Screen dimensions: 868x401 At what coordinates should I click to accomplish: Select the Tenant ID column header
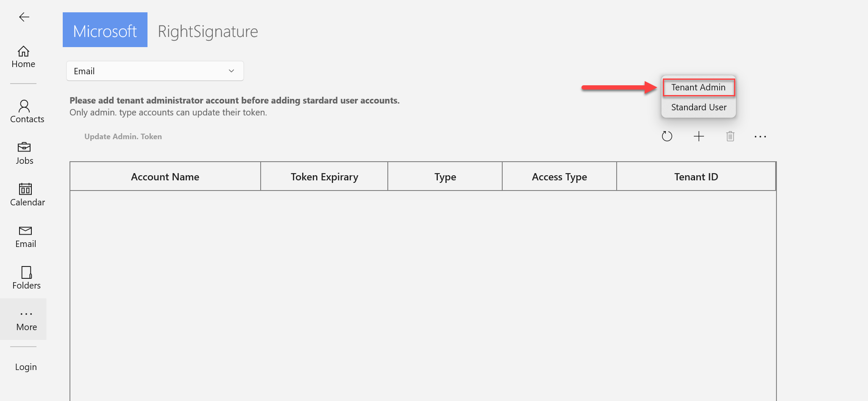(696, 177)
